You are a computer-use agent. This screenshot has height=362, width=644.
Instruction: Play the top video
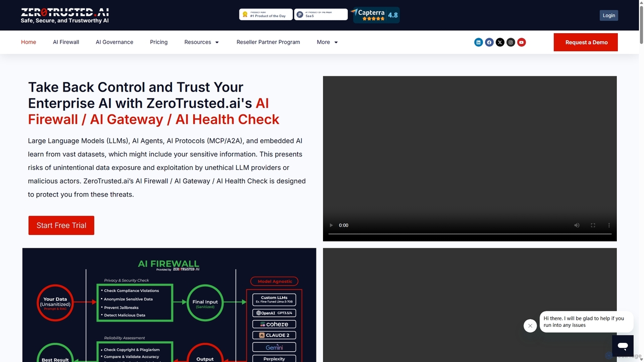tap(331, 225)
